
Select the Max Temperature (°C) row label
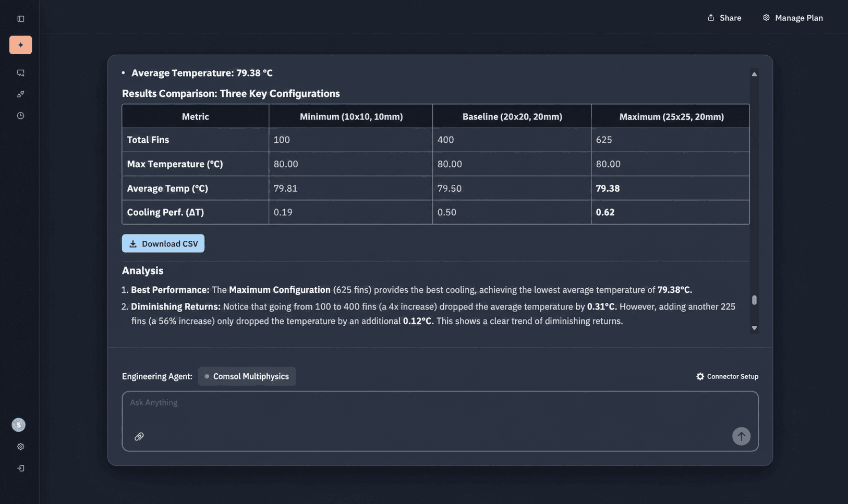point(175,164)
